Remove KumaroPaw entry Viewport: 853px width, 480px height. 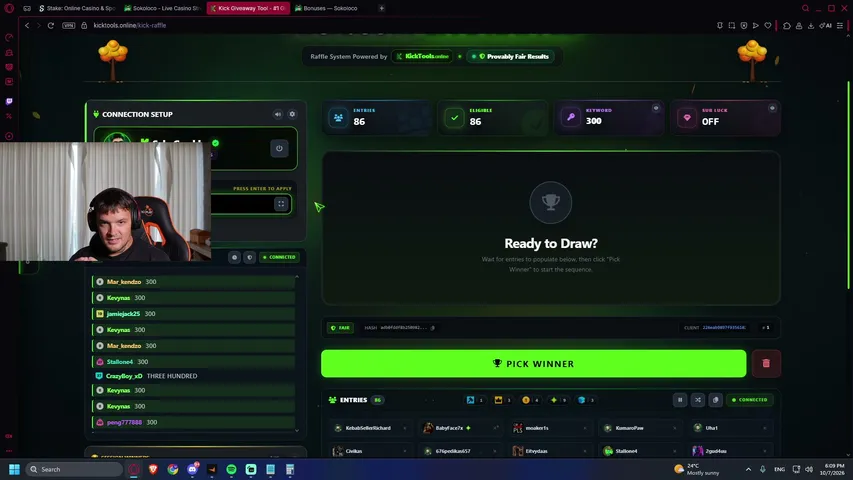point(675,428)
